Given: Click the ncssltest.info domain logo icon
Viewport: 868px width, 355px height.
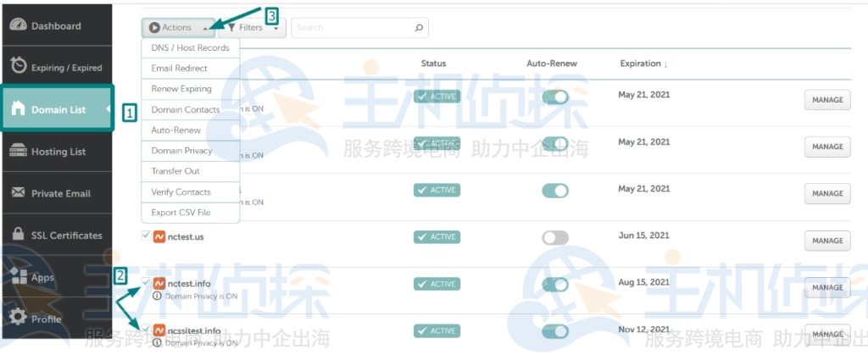Looking at the screenshot, I should click(x=159, y=330).
